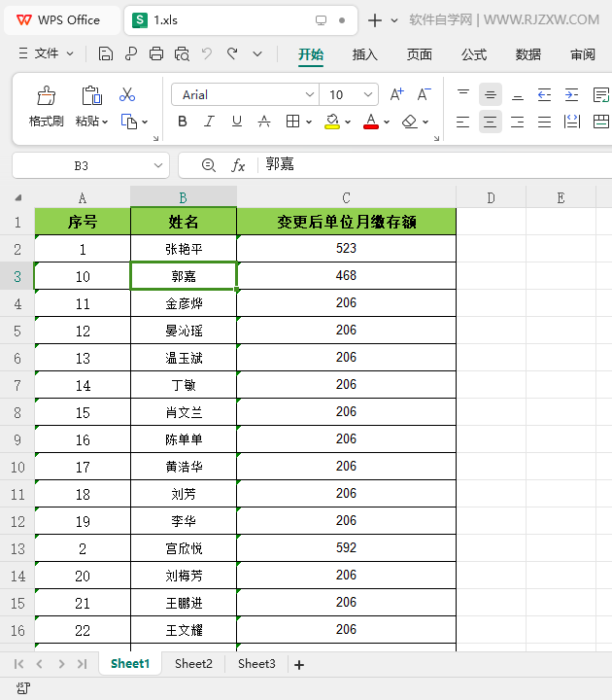Screen dimensions: 612x700
Task: Click the Distributed alignment icon
Action: point(572,122)
